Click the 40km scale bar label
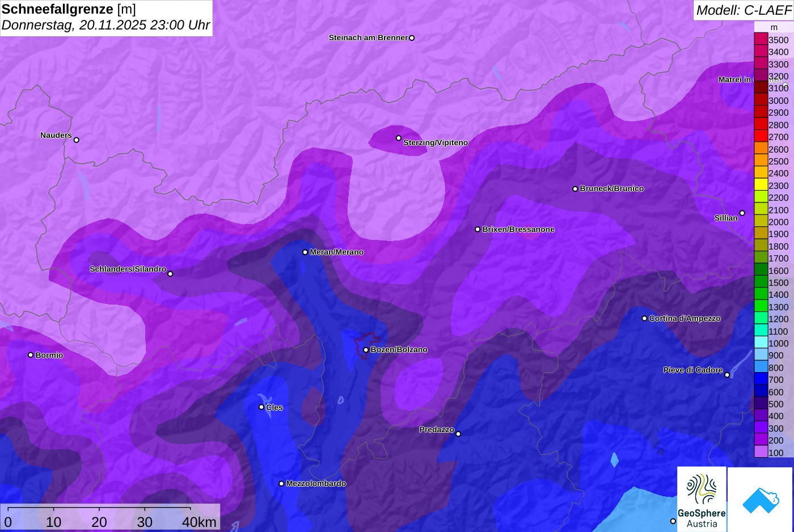 (199, 522)
